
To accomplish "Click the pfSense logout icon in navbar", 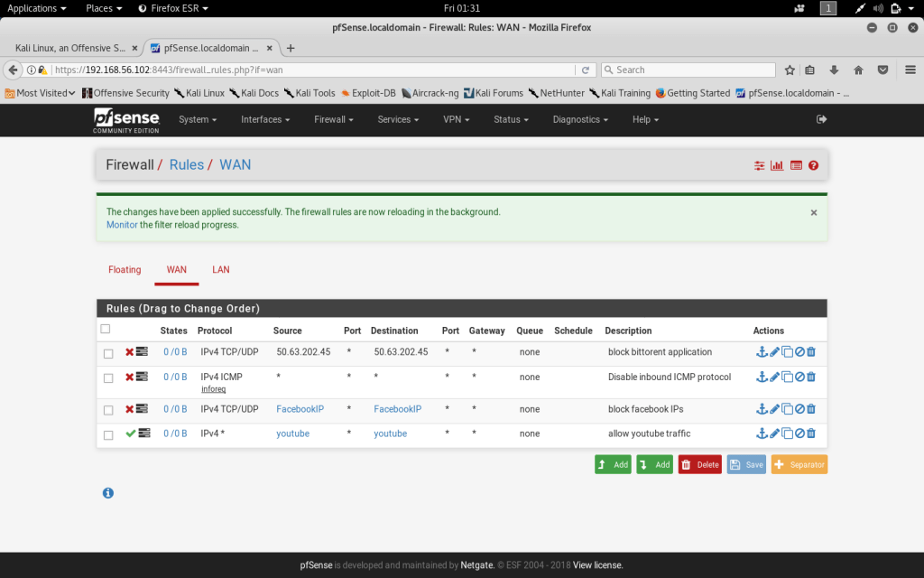I will click(x=821, y=119).
